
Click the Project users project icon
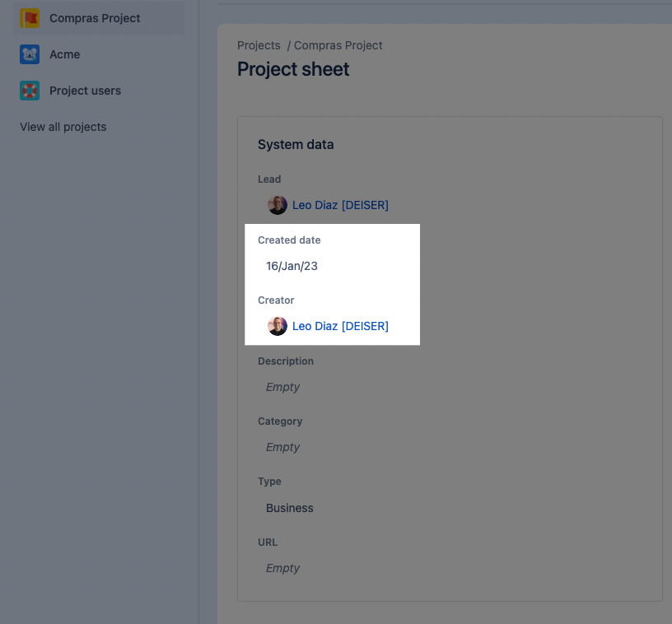(30, 90)
